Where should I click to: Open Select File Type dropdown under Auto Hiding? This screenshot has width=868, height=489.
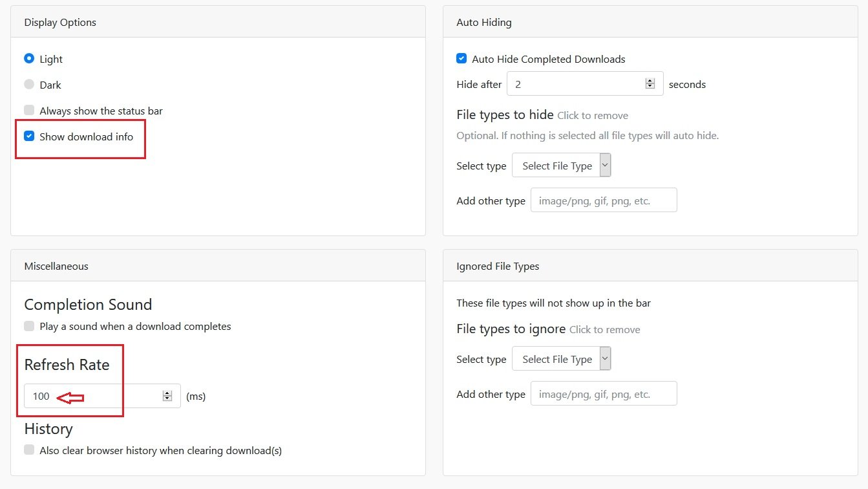(x=561, y=166)
